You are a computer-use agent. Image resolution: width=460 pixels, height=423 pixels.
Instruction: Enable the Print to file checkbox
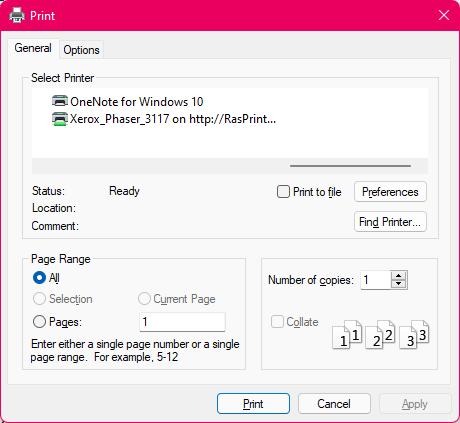click(x=283, y=192)
